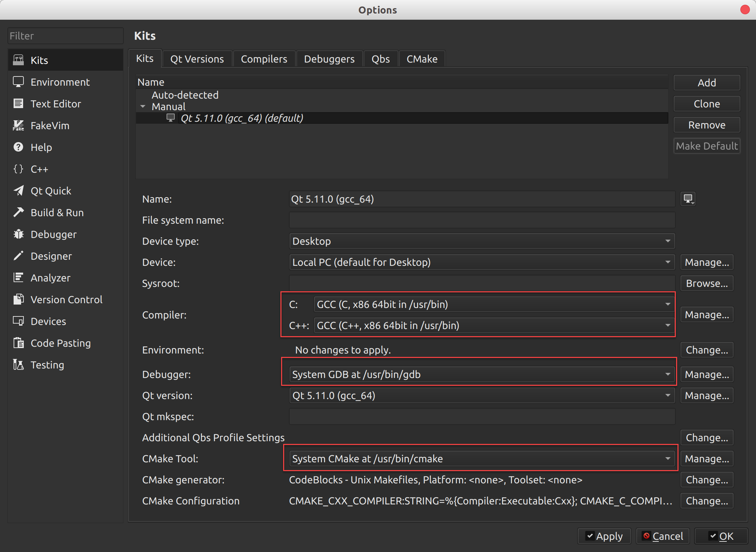Click the desktop icon of Qt 5.11.0 kit row

pyautogui.click(x=171, y=118)
